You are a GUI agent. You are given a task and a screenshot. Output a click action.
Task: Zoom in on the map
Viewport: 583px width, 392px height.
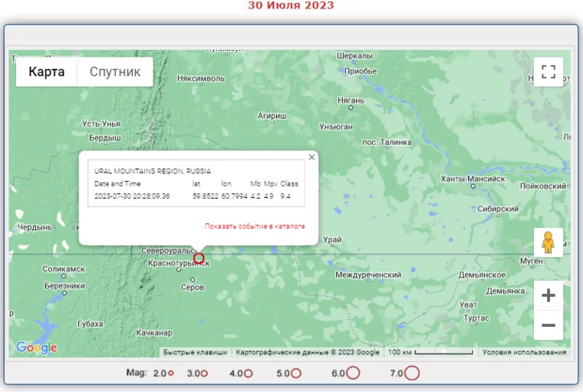coord(548,296)
